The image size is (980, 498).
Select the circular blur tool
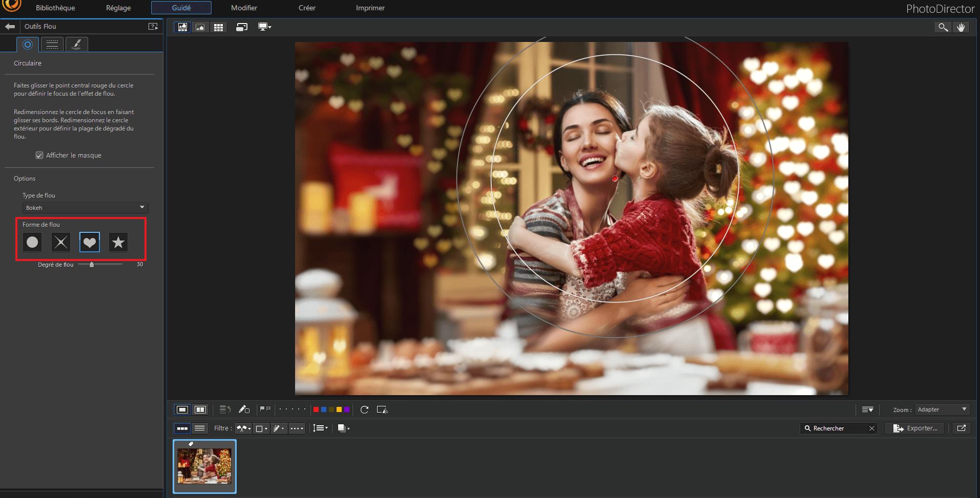[x=27, y=44]
